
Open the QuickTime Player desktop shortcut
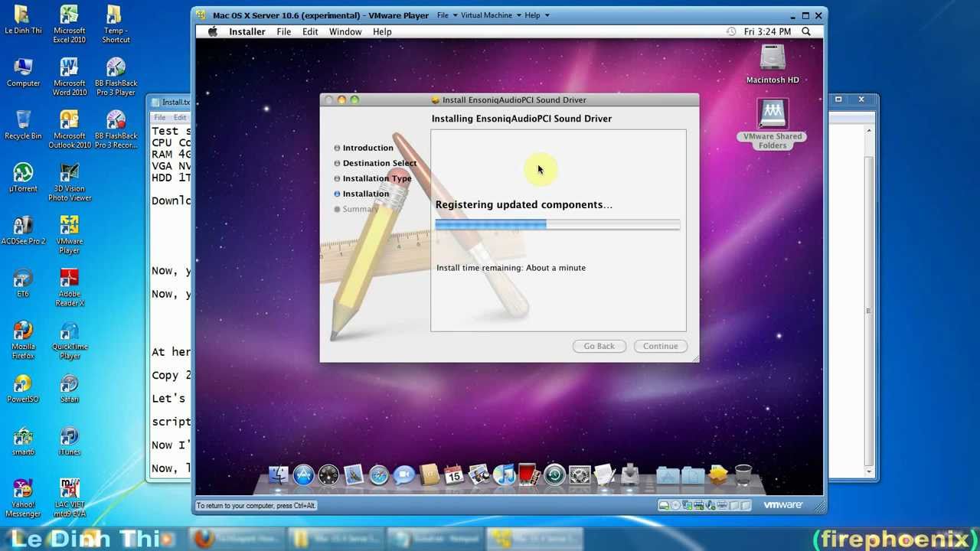[x=69, y=340]
